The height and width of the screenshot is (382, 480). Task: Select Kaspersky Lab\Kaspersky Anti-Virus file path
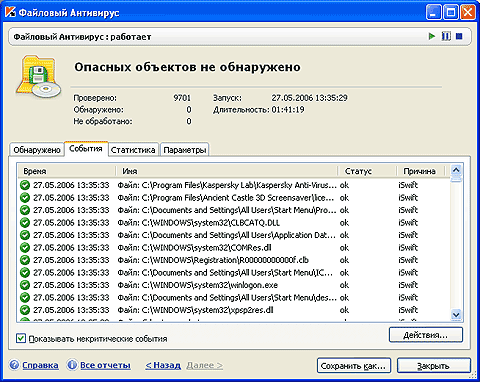(x=227, y=185)
